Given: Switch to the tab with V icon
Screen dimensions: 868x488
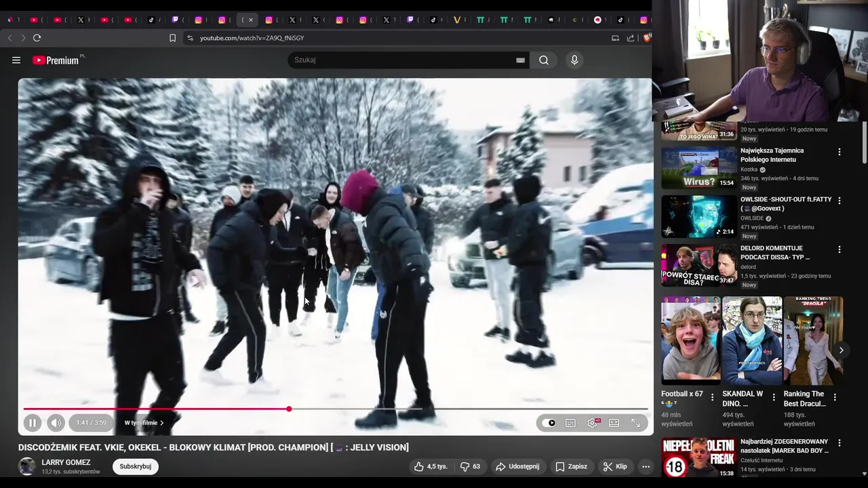Looking at the screenshot, I should (x=457, y=20).
